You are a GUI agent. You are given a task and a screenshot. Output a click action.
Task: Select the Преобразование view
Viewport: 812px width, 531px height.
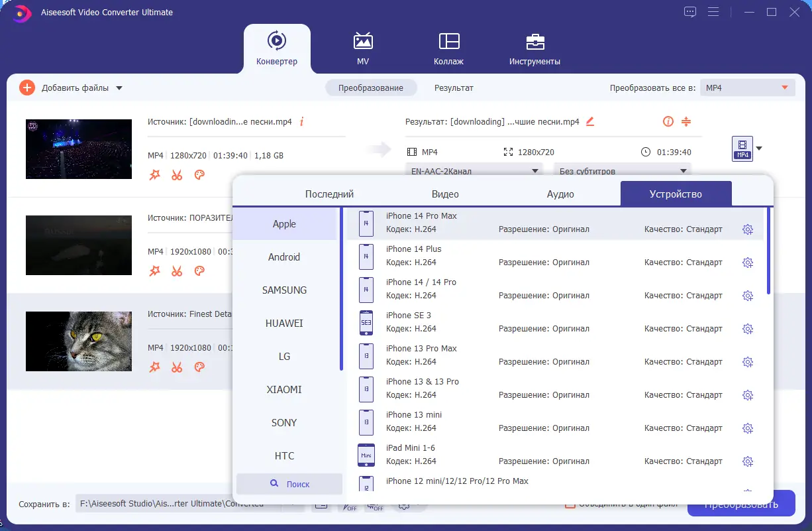(371, 88)
